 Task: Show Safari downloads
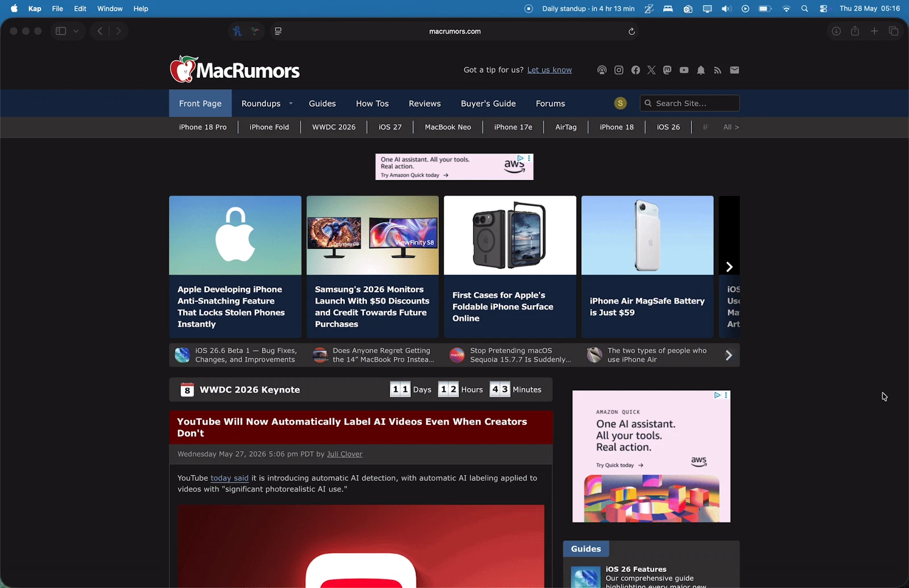click(836, 31)
